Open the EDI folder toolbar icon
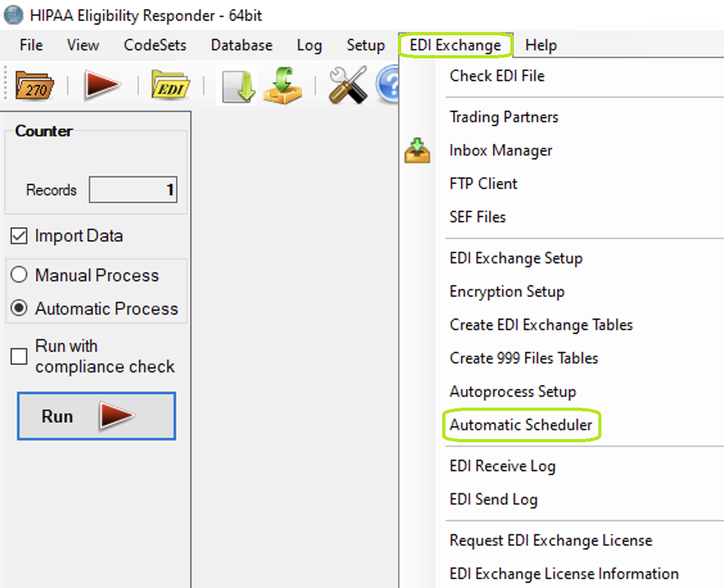The height and width of the screenshot is (588, 724). [x=170, y=85]
